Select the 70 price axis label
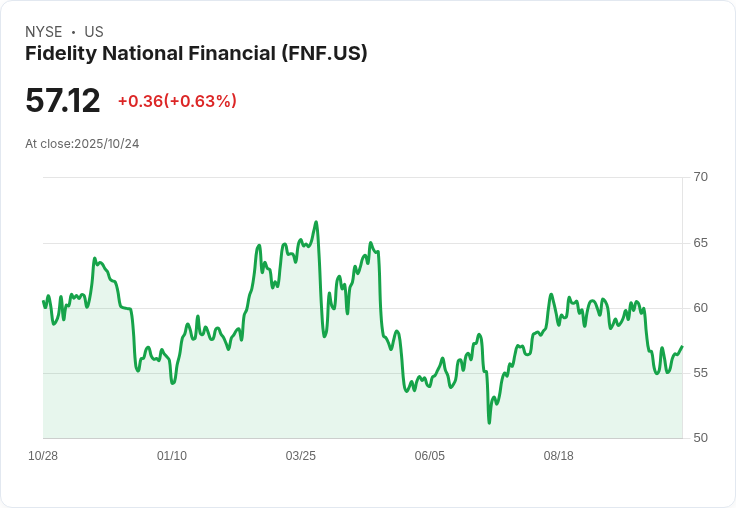The image size is (736, 508). click(700, 177)
